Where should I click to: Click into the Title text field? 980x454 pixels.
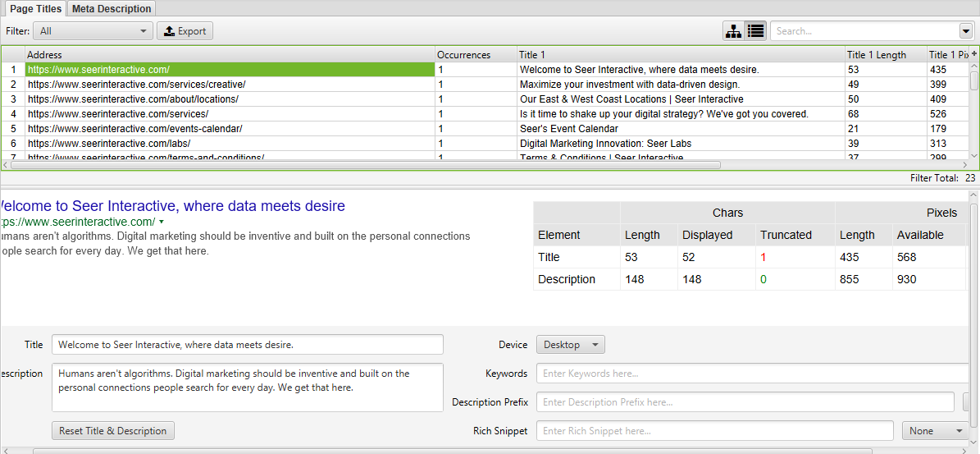(x=247, y=345)
